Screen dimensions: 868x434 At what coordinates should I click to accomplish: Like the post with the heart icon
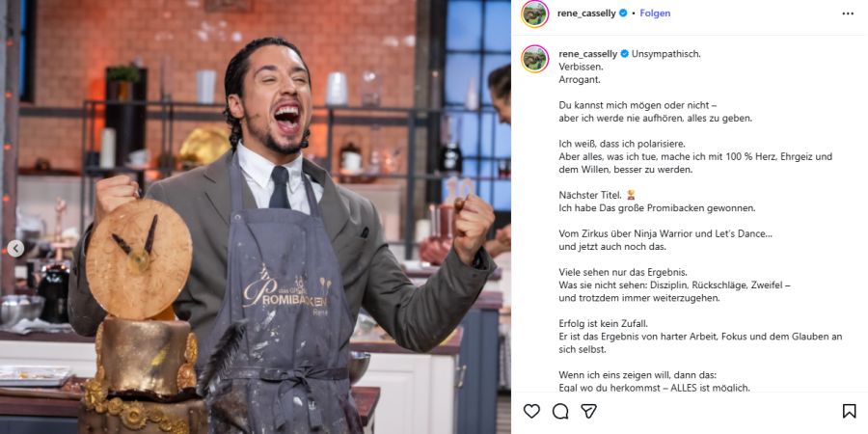(x=531, y=411)
